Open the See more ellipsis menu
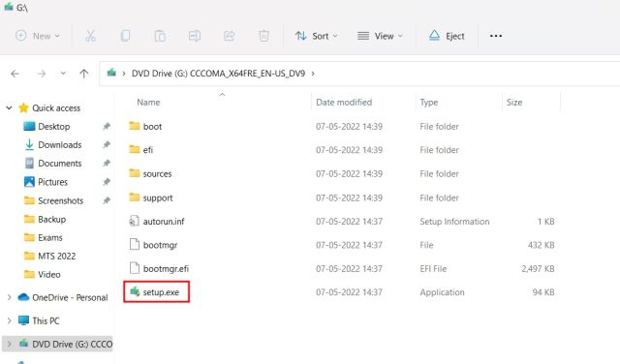The height and width of the screenshot is (364, 620). pyautogui.click(x=496, y=36)
